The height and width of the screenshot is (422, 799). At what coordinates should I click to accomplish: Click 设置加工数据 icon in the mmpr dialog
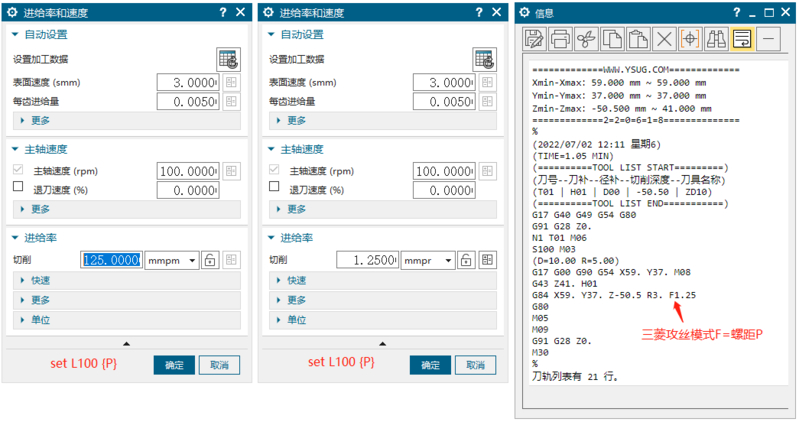pyautogui.click(x=485, y=60)
